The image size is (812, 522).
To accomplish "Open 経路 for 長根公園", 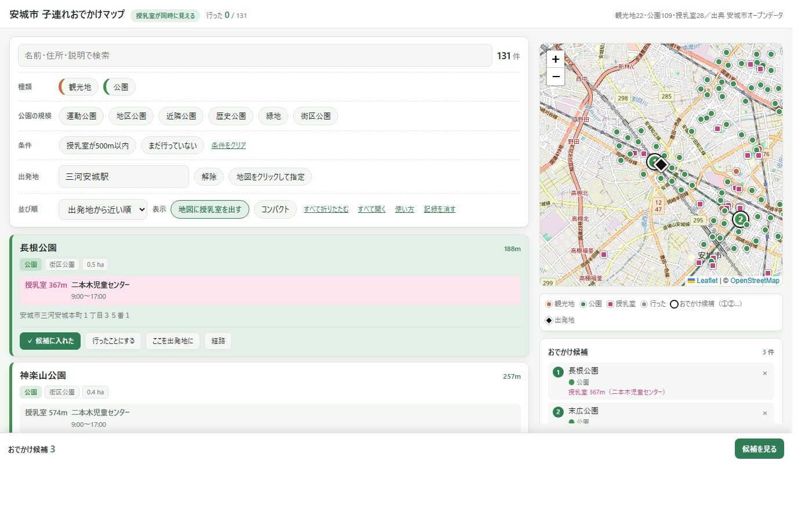I will pos(218,341).
